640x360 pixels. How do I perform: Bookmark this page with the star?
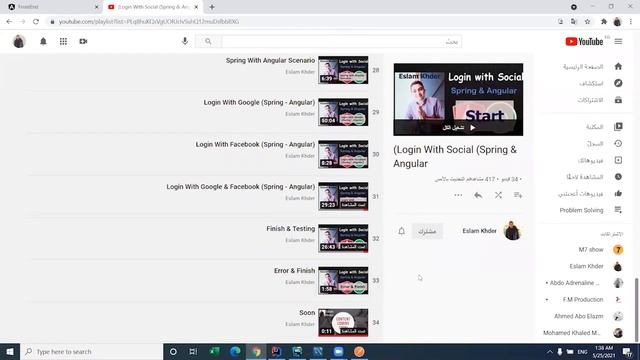(x=587, y=22)
